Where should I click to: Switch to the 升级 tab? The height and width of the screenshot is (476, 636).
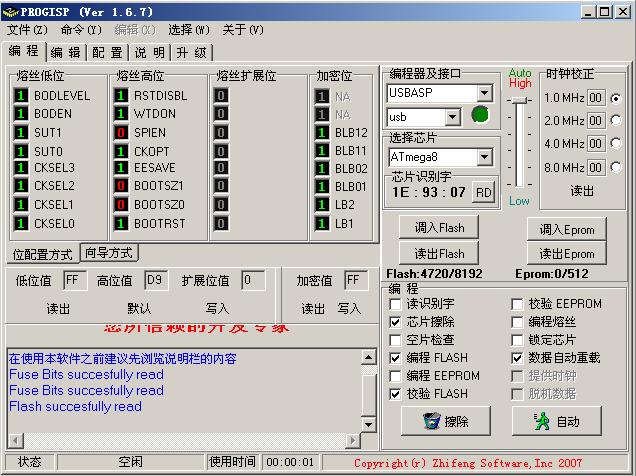[192, 52]
